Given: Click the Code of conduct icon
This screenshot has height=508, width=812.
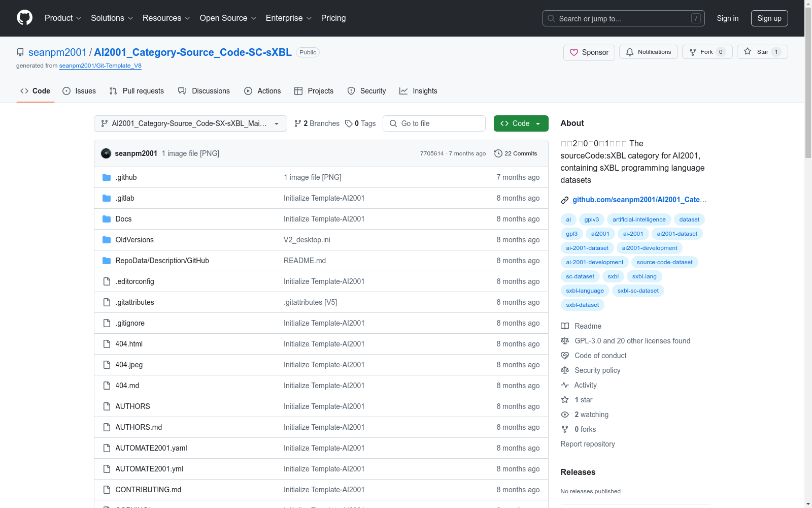Looking at the screenshot, I should coord(565,356).
